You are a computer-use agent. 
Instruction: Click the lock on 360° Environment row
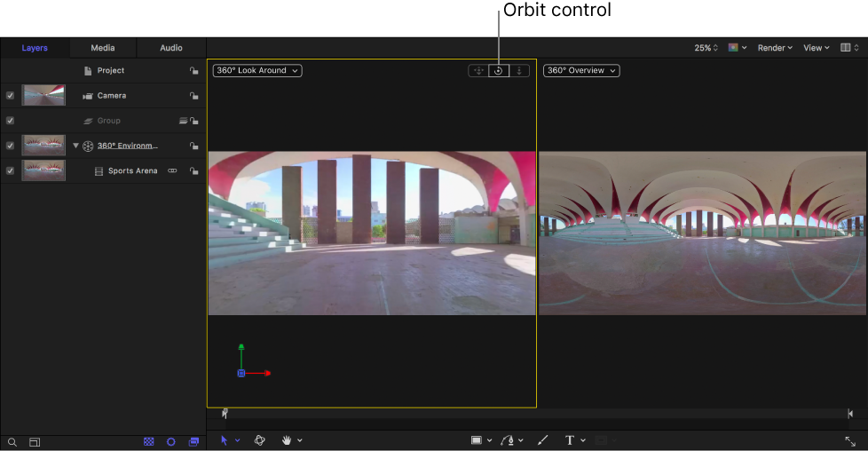[193, 146]
